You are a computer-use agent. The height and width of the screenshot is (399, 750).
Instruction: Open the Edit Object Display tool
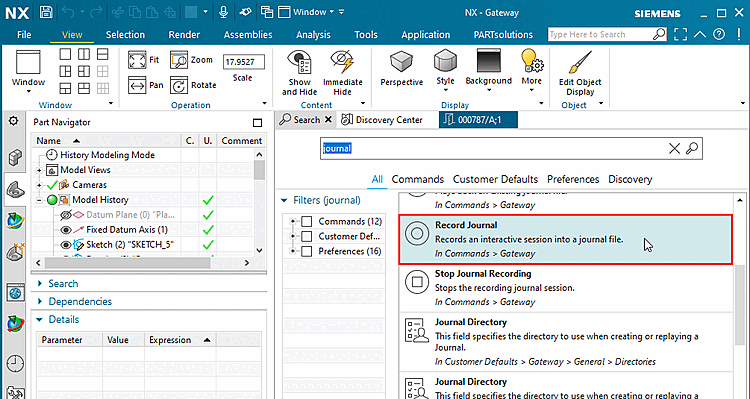click(x=580, y=73)
